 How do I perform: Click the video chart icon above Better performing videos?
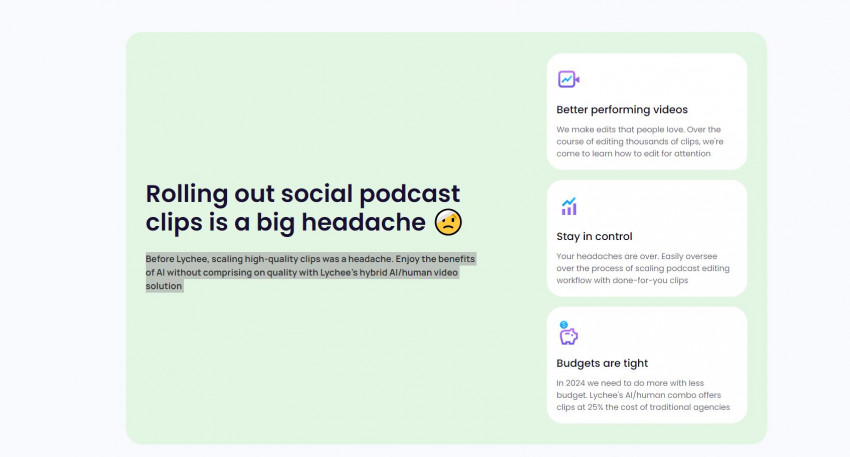568,79
